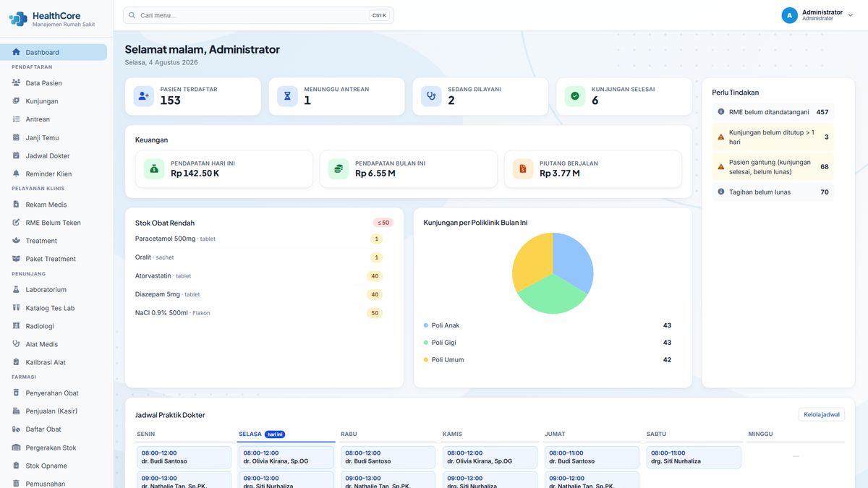This screenshot has height=488, width=868.
Task: Click Sabtu drg. Siti Nurhaliza schedule slot
Action: click(x=694, y=457)
